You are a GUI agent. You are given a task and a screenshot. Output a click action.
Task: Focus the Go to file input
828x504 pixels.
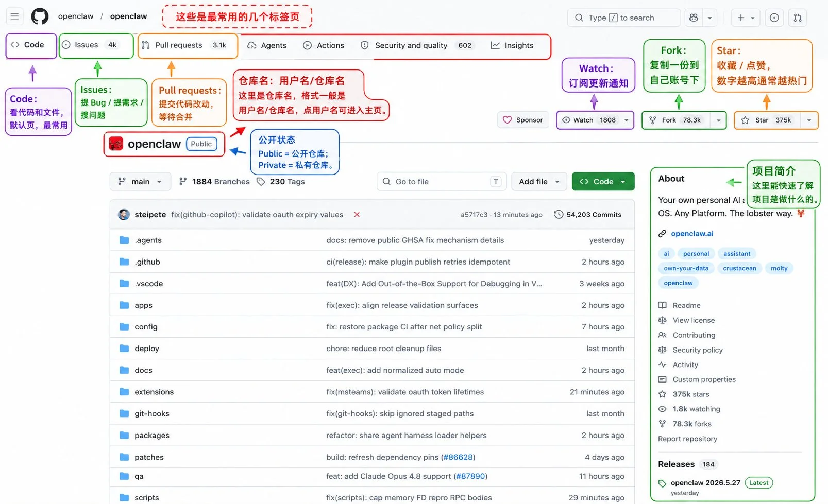click(x=442, y=182)
